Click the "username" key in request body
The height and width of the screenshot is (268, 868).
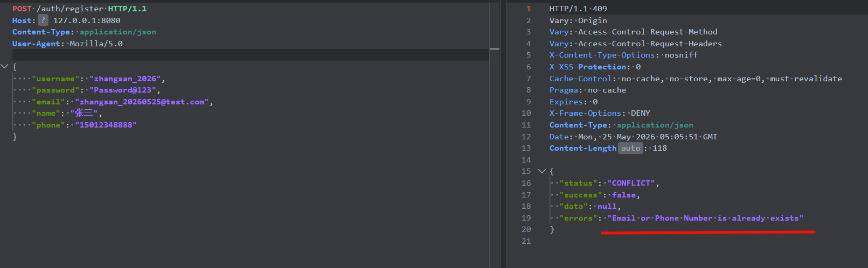(55, 79)
